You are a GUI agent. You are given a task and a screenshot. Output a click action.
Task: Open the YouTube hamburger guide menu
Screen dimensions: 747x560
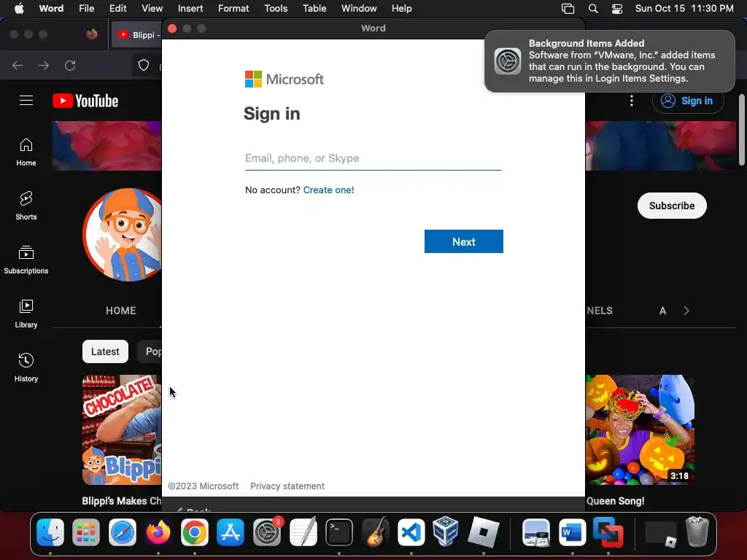pyautogui.click(x=26, y=101)
